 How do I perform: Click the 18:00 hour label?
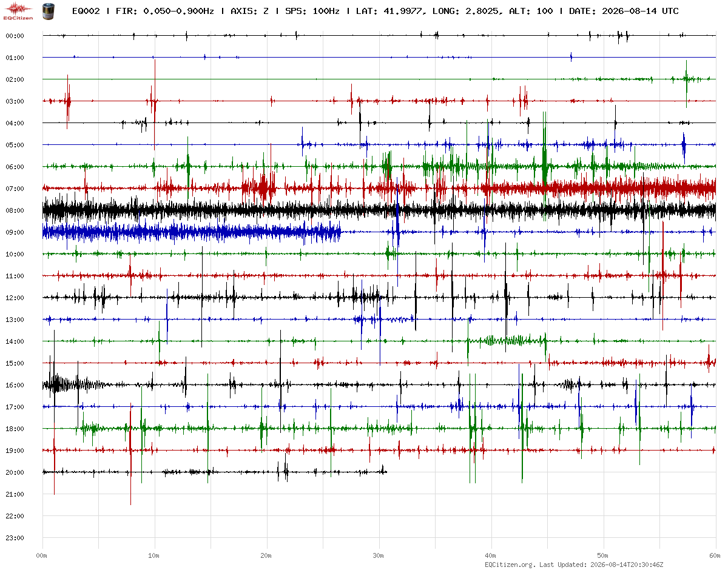tap(15, 429)
